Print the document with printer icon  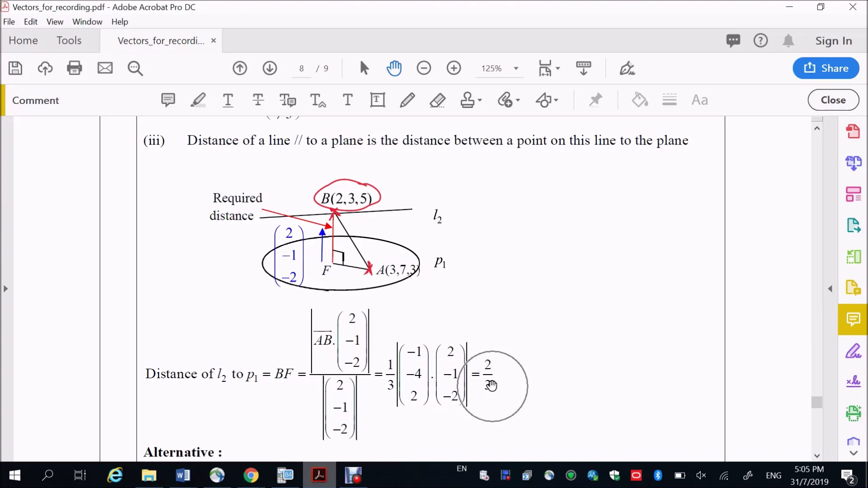75,68
